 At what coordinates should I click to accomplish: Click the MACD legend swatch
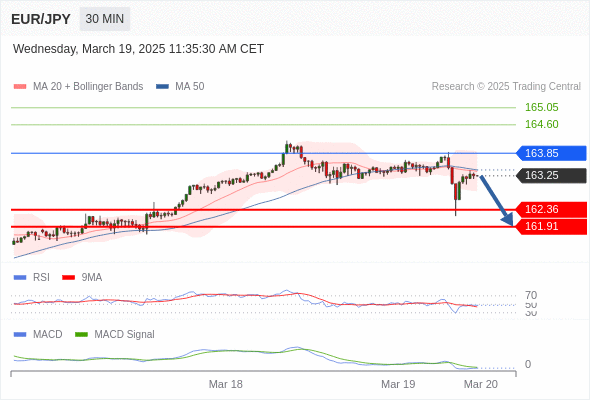pyautogui.click(x=20, y=334)
